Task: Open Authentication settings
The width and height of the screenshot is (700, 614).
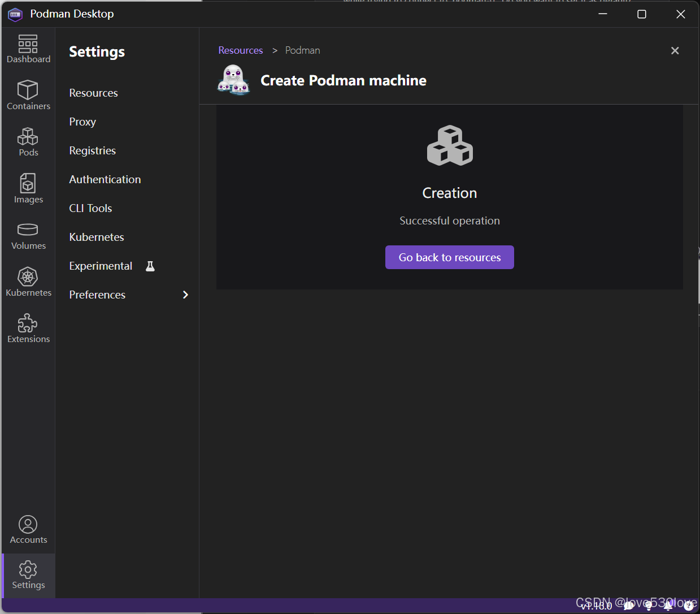Action: coord(105,179)
